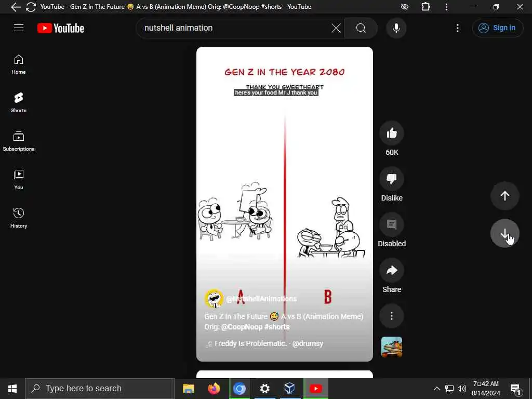
Task: Click the disabled comments icon
Action: pyautogui.click(x=392, y=224)
